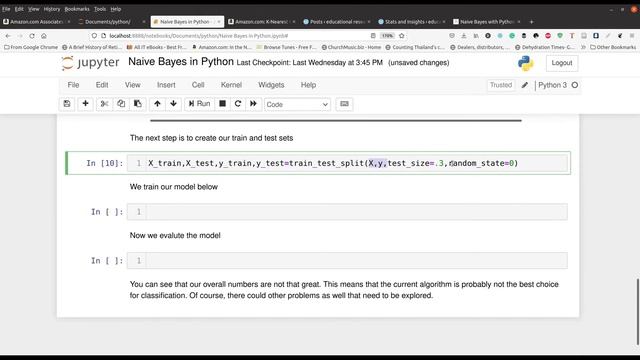Paste cells below using the clipboard icon

point(138,104)
